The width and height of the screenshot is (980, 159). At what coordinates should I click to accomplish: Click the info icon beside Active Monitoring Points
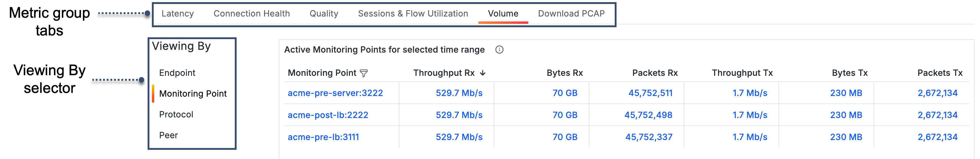[499, 50]
